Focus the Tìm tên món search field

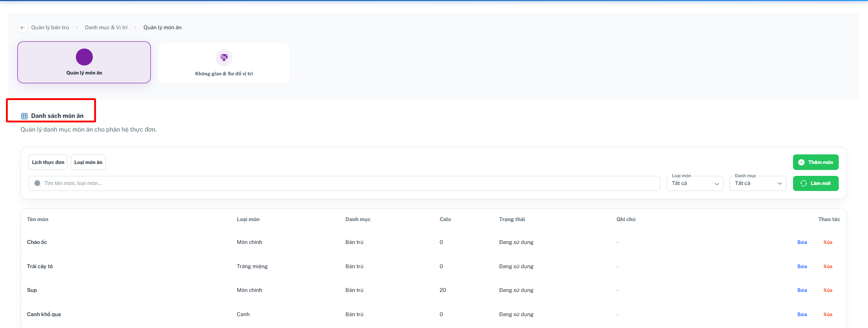[x=344, y=183]
